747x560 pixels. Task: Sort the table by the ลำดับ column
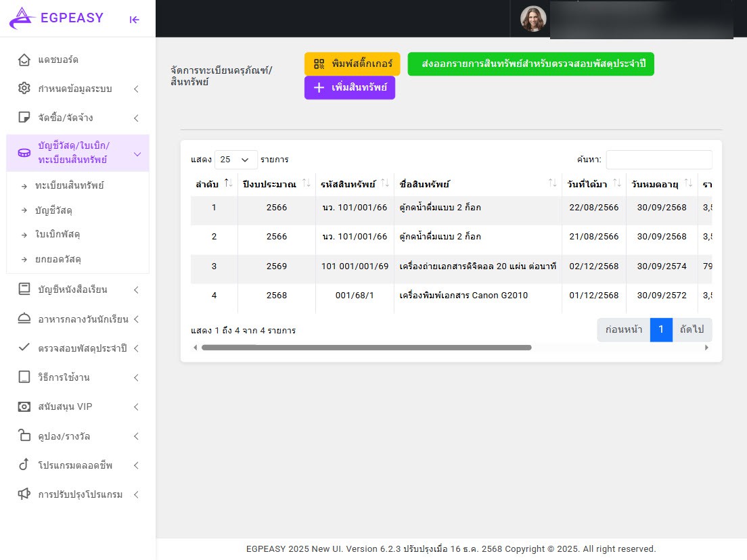click(x=228, y=184)
